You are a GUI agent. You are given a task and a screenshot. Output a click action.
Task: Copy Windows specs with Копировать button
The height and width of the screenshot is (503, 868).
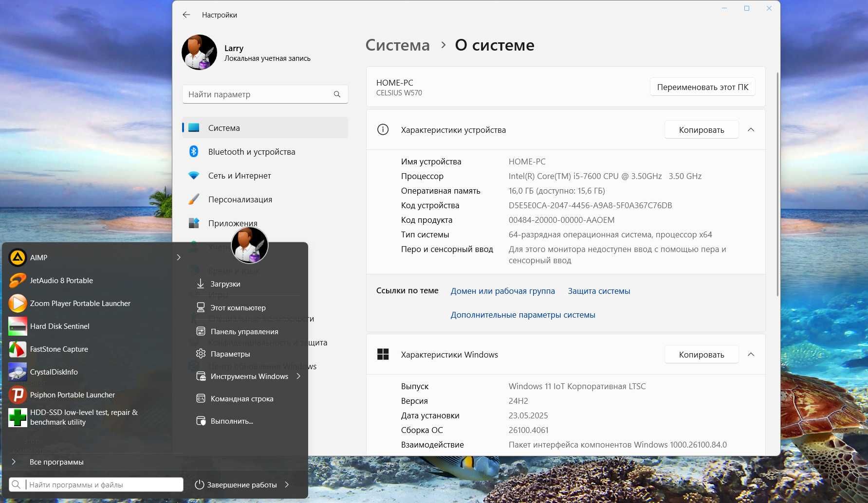coord(702,355)
